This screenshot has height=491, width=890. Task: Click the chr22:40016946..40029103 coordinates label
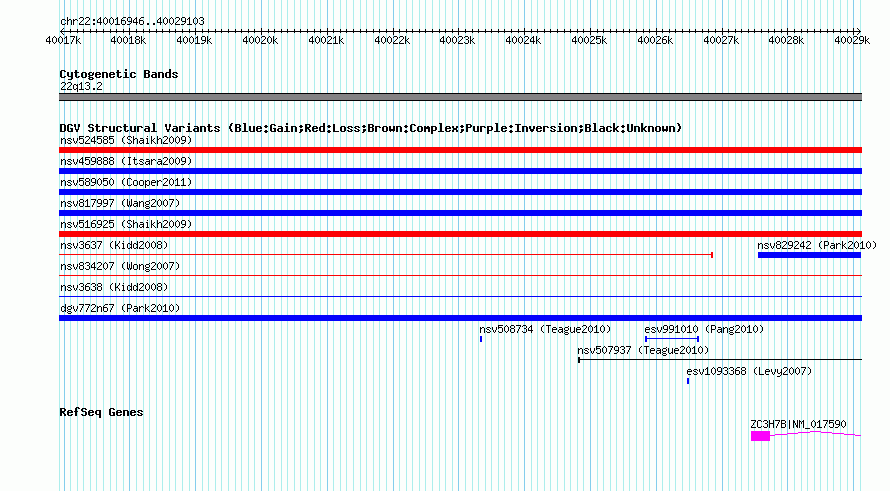pos(132,22)
